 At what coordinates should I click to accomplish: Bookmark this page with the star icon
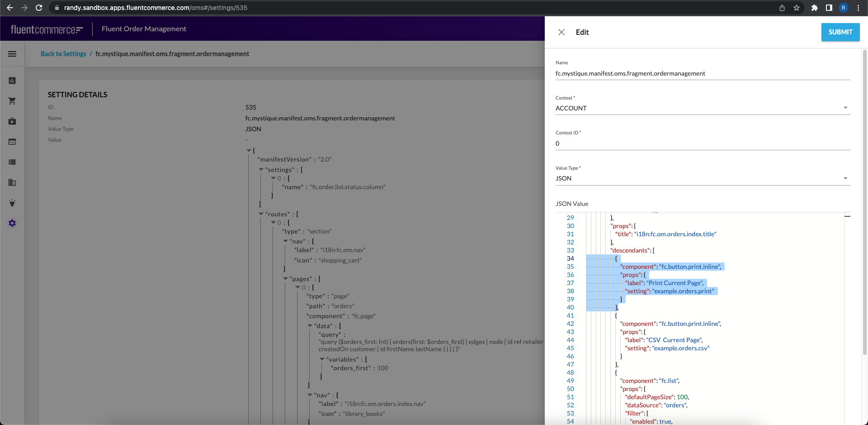(797, 8)
